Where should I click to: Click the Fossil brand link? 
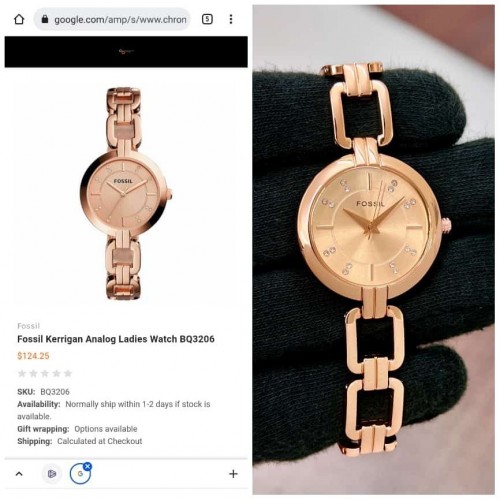(28, 326)
